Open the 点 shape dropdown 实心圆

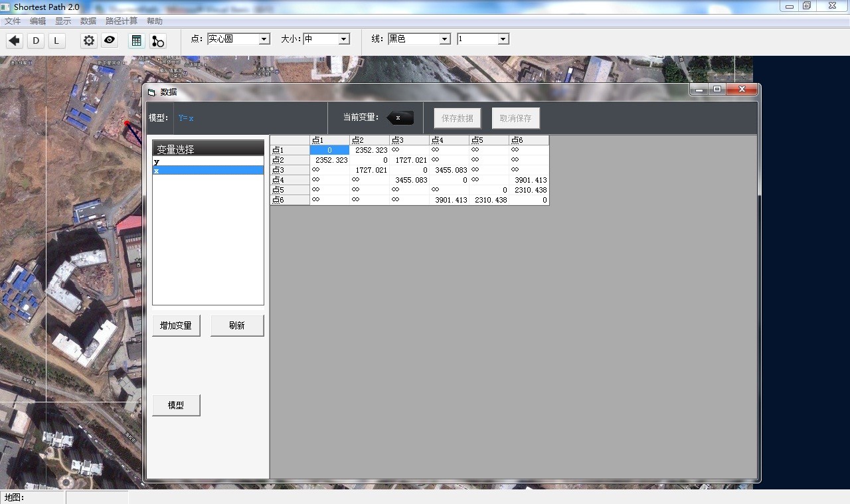238,39
